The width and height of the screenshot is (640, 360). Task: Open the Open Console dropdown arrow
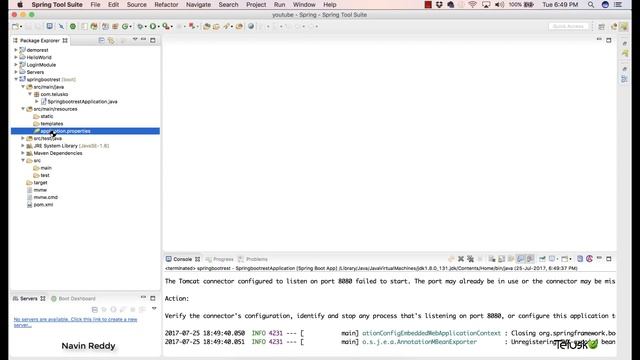click(571, 259)
